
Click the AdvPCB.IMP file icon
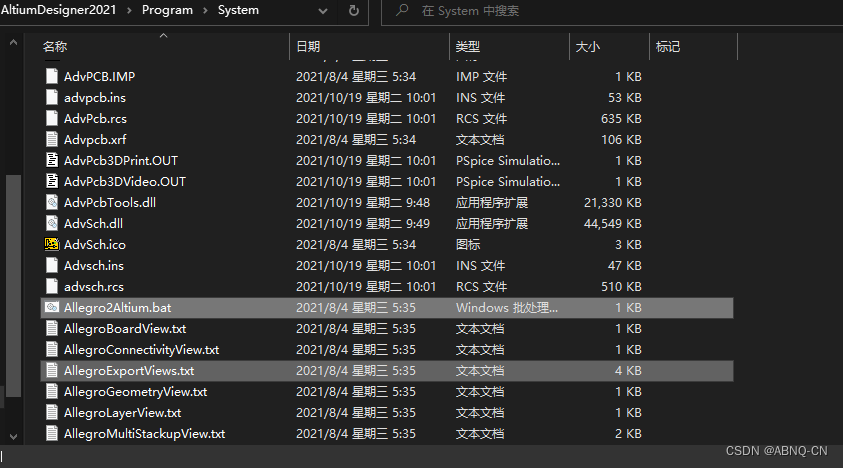(x=52, y=76)
